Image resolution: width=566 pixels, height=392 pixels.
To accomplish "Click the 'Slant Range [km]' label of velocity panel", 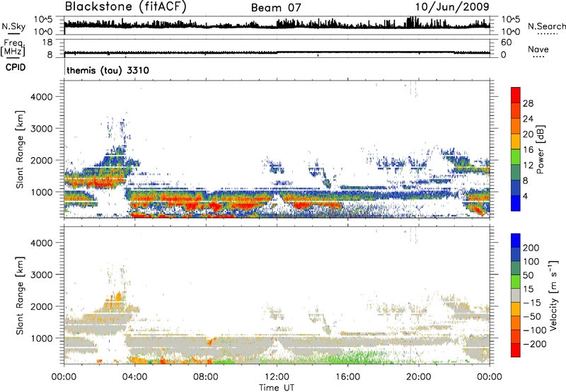I will pos(20,295).
